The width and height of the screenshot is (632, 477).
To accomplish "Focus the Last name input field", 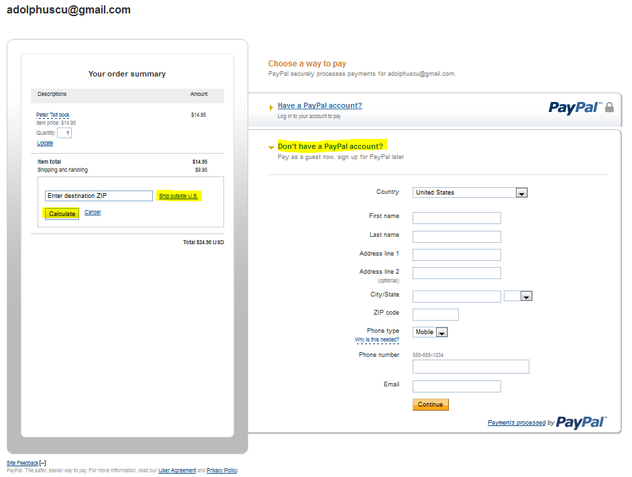I will click(x=457, y=237).
